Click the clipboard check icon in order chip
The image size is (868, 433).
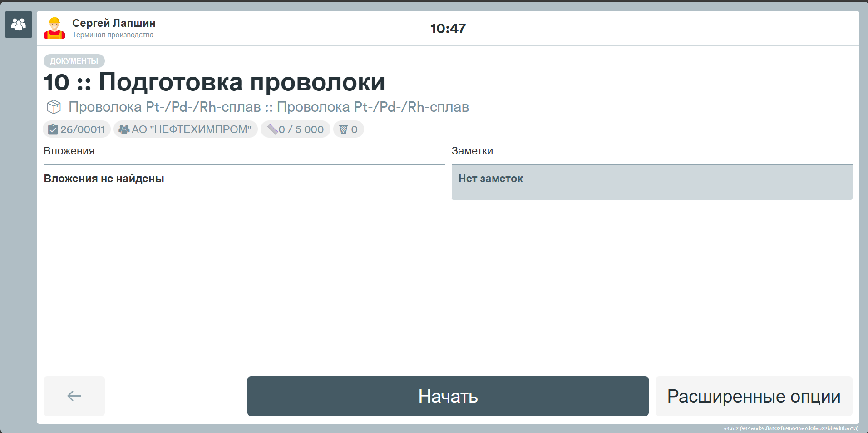point(53,129)
